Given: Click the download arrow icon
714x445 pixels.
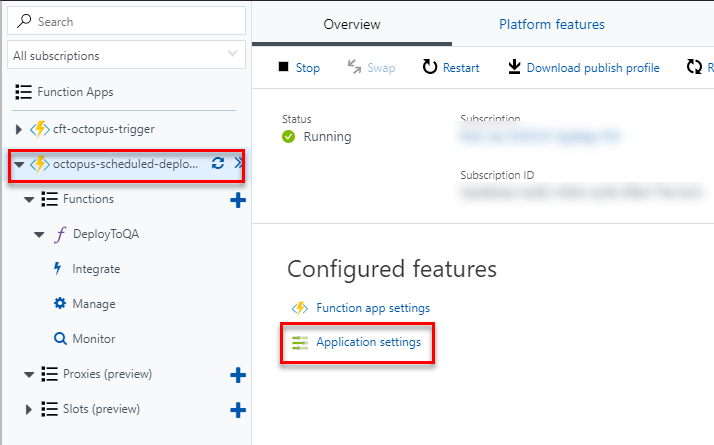Looking at the screenshot, I should (514, 66).
